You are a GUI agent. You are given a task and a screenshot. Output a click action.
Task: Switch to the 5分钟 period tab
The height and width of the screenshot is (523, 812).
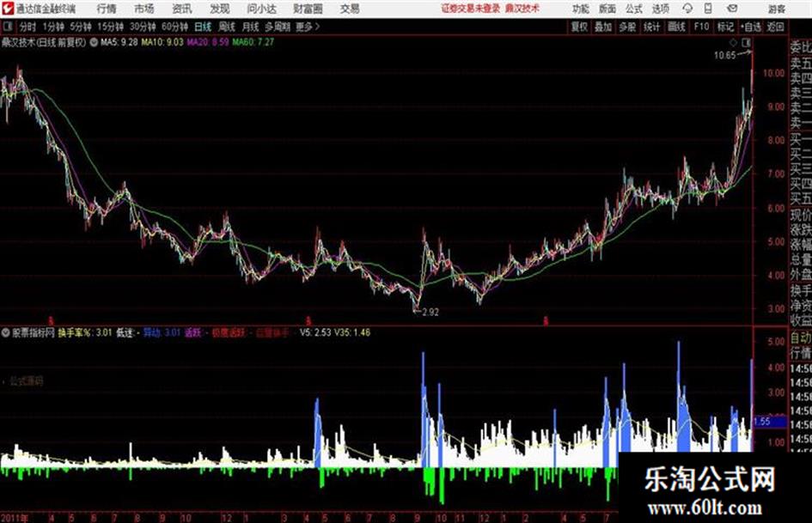(x=80, y=27)
